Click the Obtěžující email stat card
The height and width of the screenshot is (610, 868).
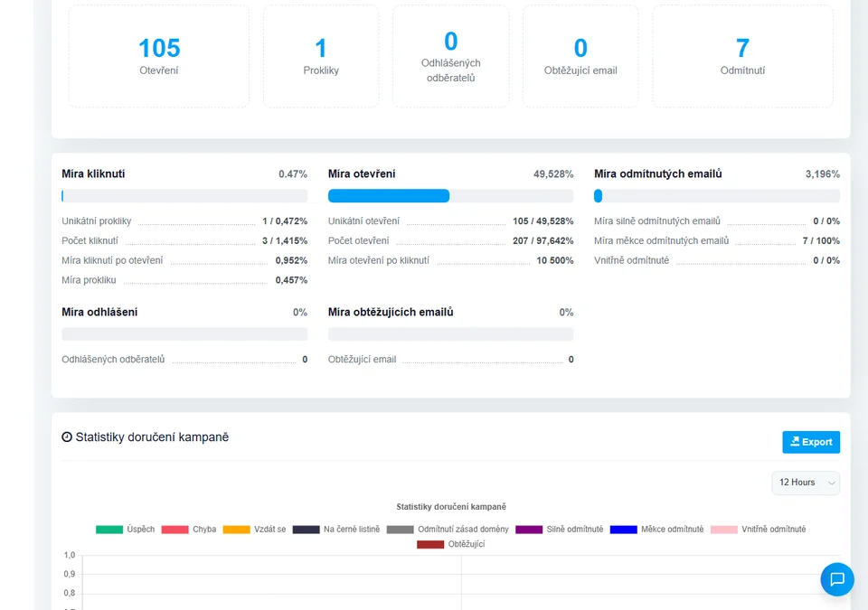click(x=580, y=56)
